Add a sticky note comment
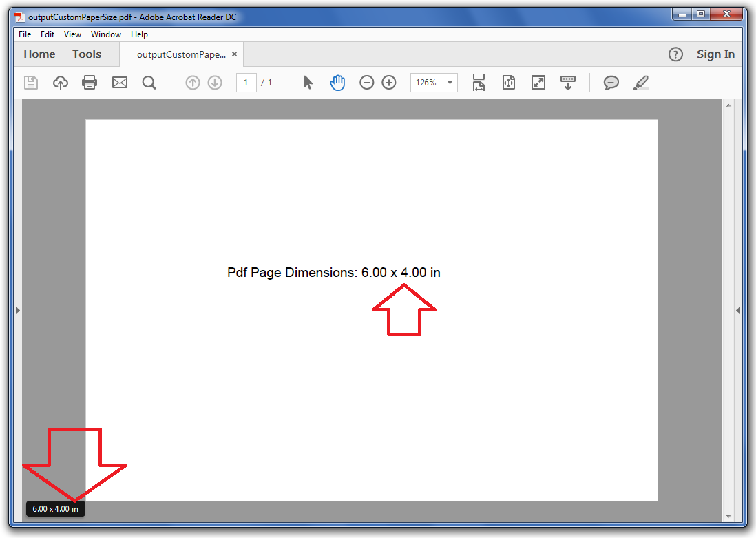This screenshot has height=538, width=756. 611,82
